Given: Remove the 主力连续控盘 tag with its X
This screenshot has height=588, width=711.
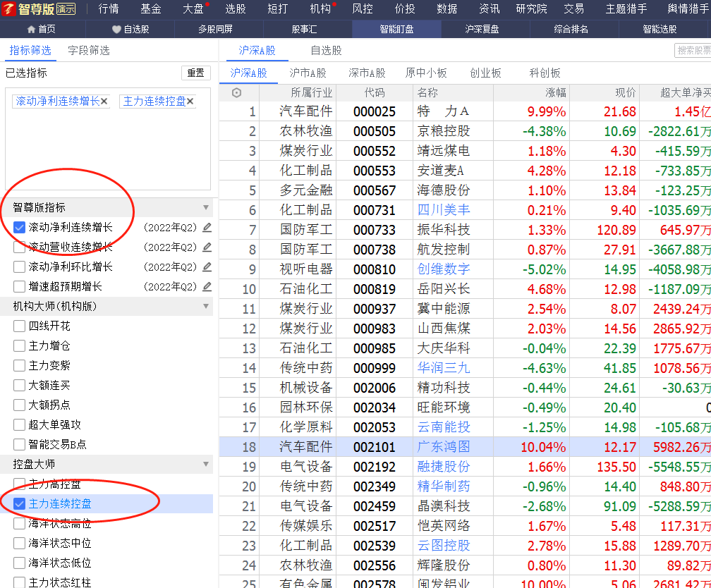Looking at the screenshot, I should pos(190,101).
